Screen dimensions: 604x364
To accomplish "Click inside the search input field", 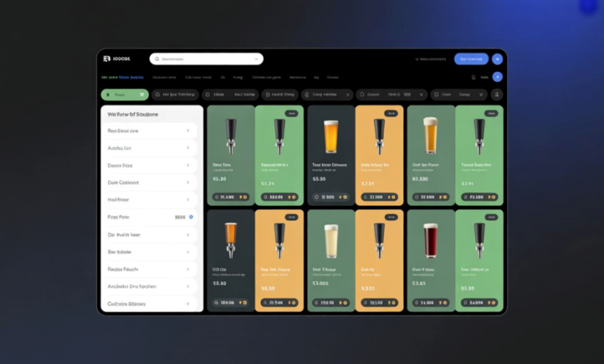I will [x=205, y=59].
